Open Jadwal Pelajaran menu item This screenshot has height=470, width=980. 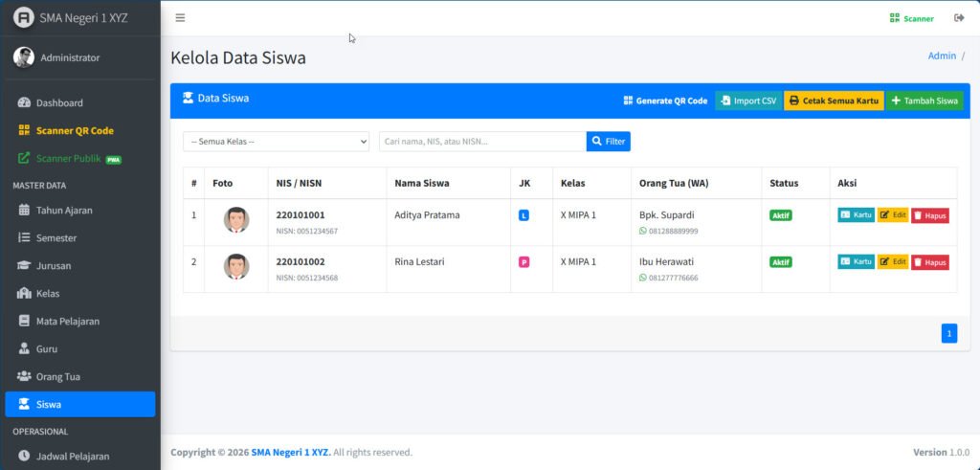[x=80, y=457]
